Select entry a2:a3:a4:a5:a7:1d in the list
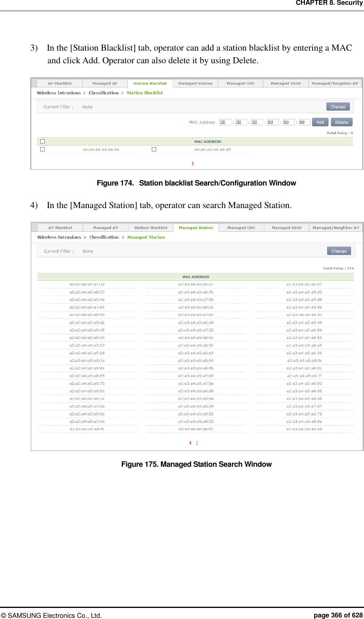364x619 pixels. (87, 284)
